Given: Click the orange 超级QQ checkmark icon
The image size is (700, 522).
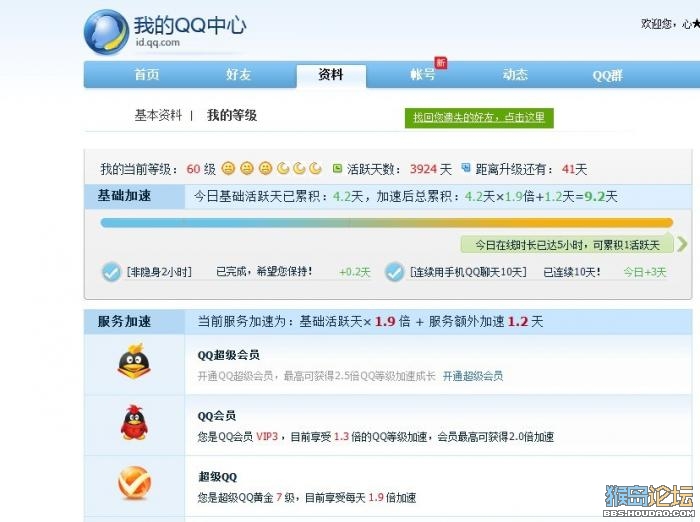Looking at the screenshot, I should (134, 483).
